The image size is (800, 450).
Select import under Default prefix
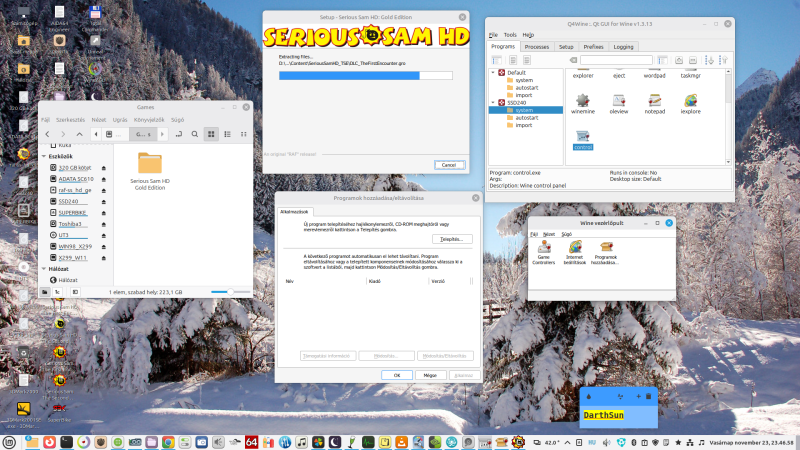click(523, 95)
